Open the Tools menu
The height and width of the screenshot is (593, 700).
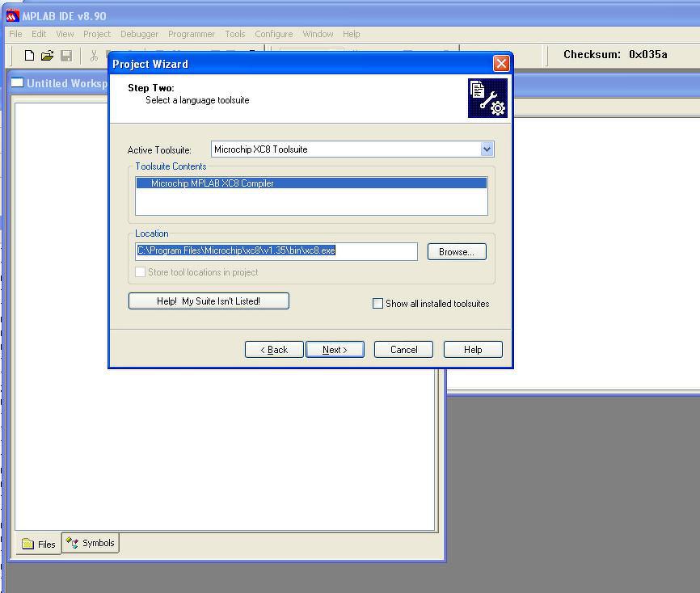(235, 34)
